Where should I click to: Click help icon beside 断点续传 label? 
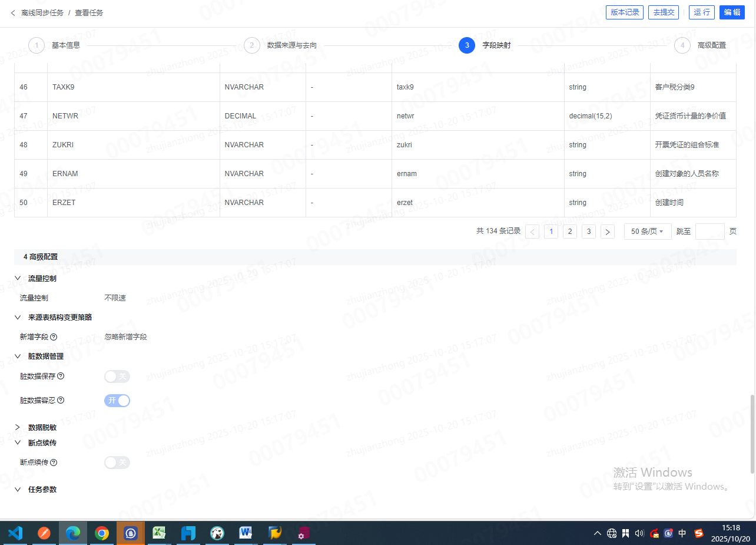click(54, 463)
